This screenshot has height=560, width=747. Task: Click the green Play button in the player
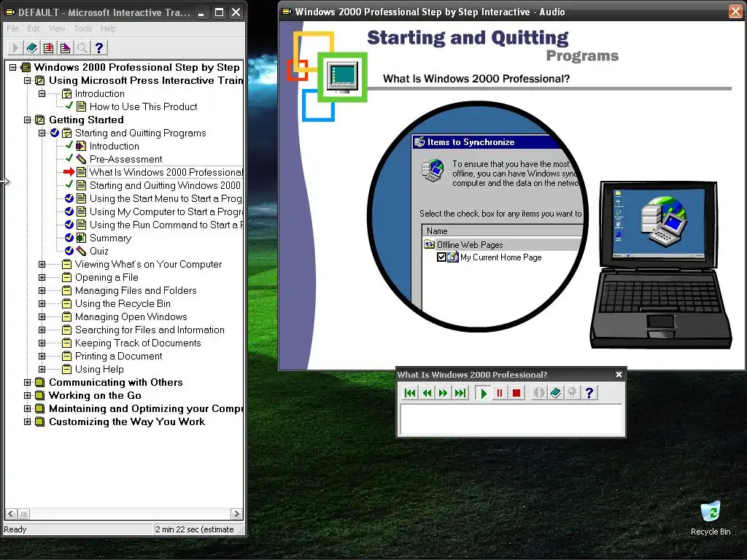[x=483, y=393]
